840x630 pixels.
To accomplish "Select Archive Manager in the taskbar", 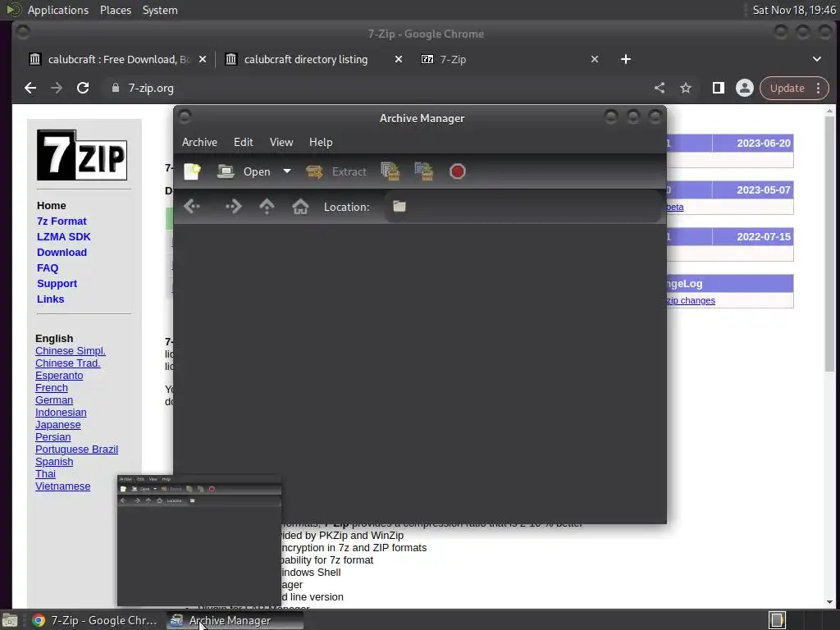I will tap(234, 620).
